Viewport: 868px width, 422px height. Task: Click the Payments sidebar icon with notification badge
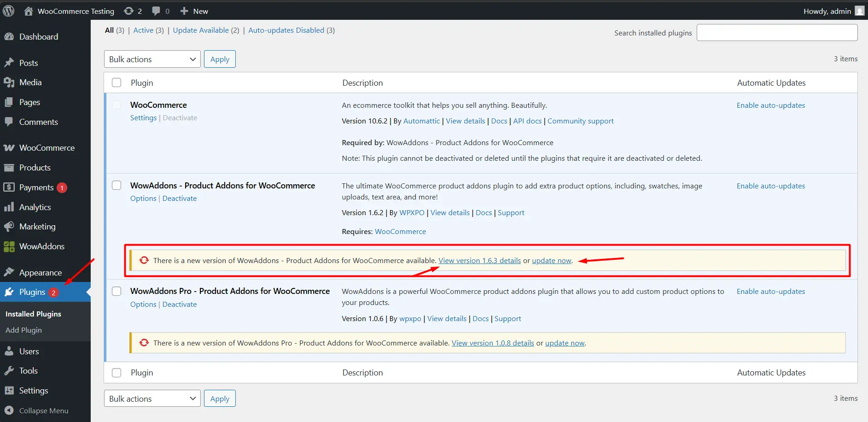pyautogui.click(x=9, y=187)
